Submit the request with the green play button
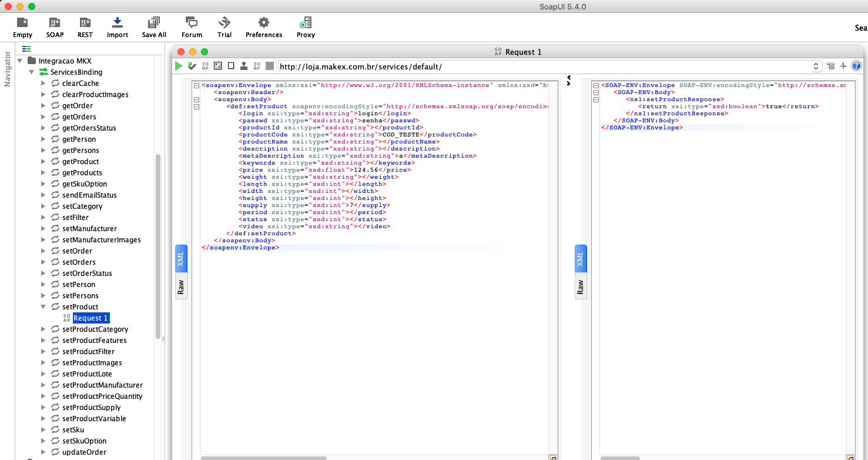The height and width of the screenshot is (460, 868). click(179, 66)
